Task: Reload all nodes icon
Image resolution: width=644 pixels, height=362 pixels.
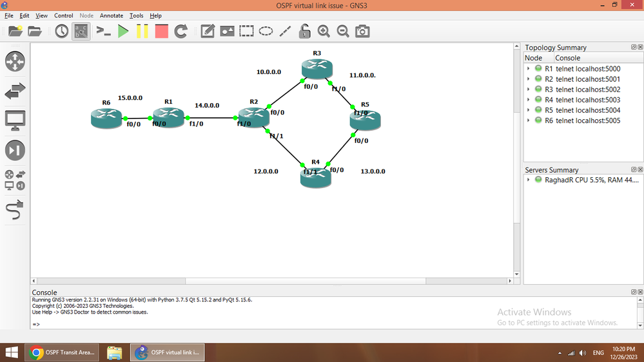Action: pyautogui.click(x=181, y=31)
